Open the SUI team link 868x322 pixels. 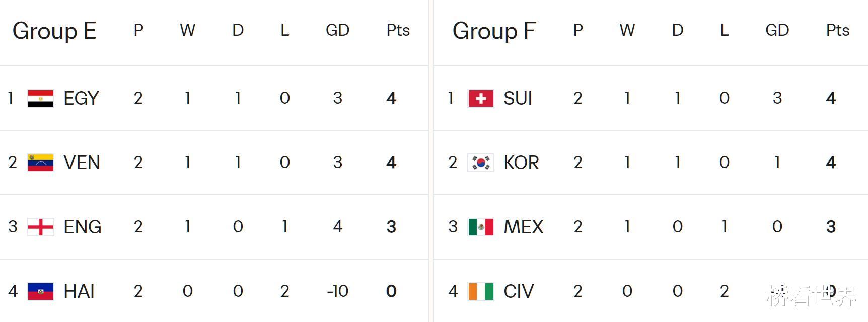tap(518, 98)
